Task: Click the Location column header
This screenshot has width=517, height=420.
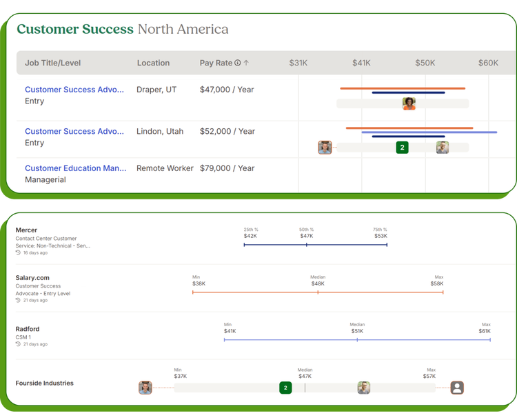Action: tap(153, 63)
